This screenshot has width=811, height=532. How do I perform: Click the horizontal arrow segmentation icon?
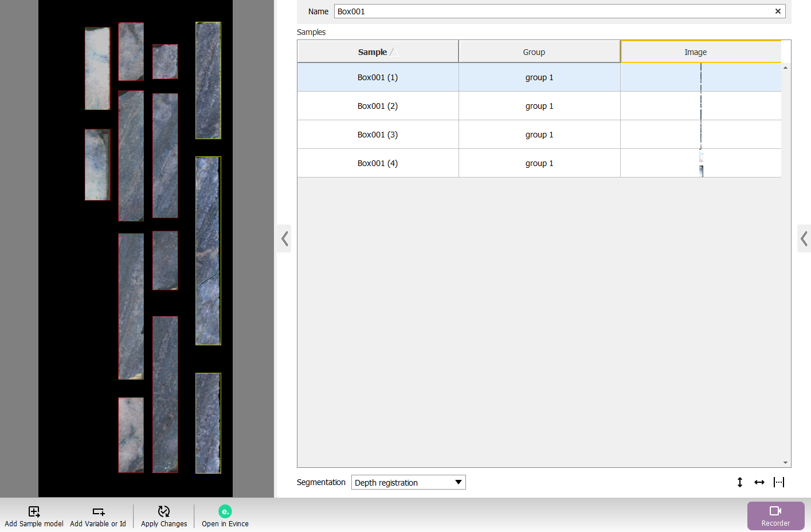coord(759,482)
